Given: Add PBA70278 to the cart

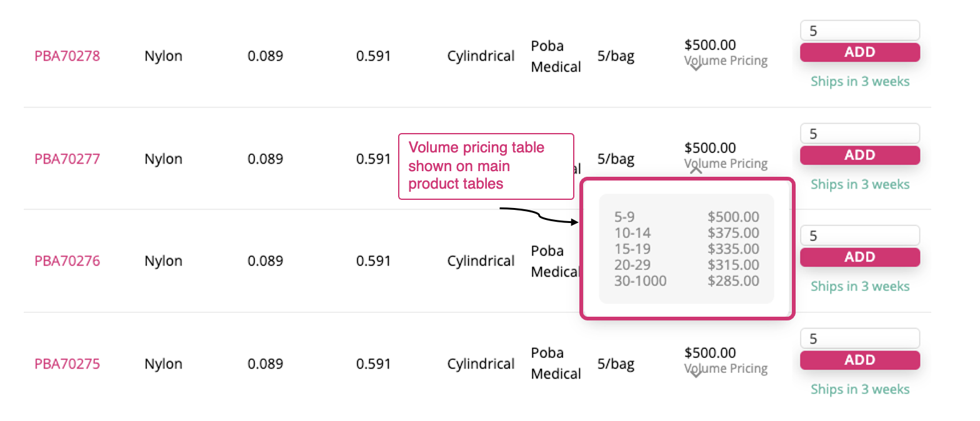Looking at the screenshot, I should pyautogui.click(x=859, y=52).
